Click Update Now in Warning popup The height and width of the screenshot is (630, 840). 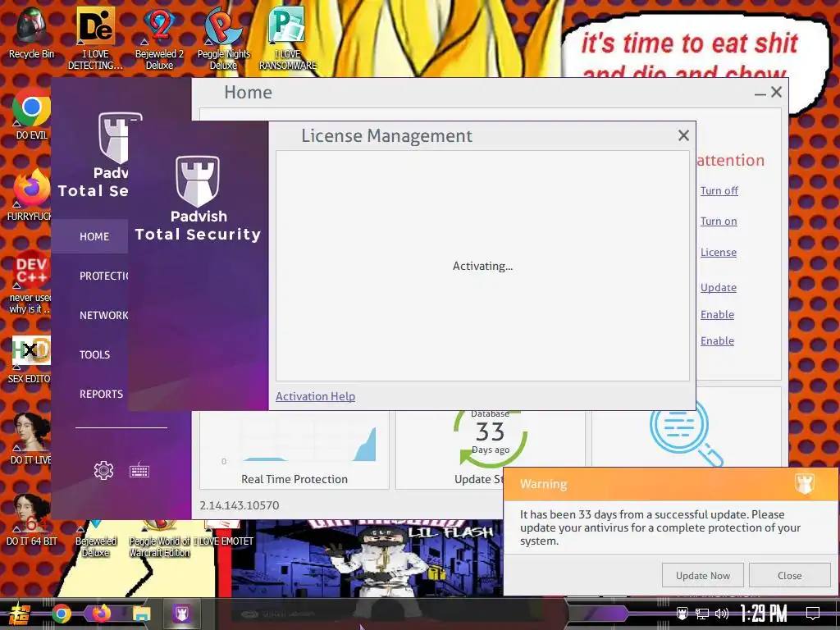click(x=703, y=575)
